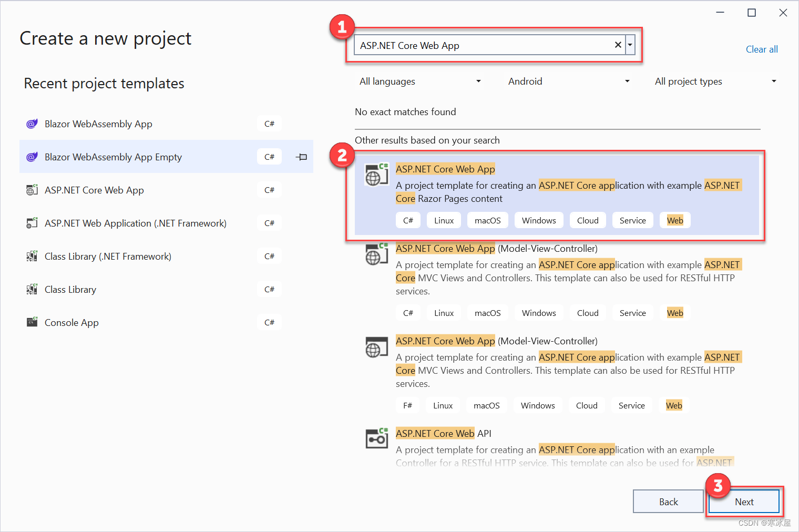Click the highlighted ASP.NET Core Web App result icon
Image resolution: width=799 pixels, height=532 pixels.
(x=376, y=174)
